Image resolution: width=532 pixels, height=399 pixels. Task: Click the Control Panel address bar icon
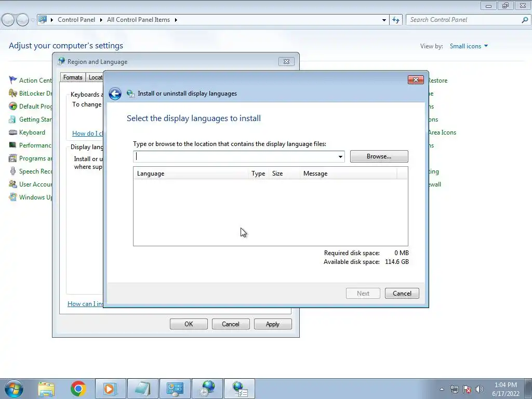pos(43,19)
